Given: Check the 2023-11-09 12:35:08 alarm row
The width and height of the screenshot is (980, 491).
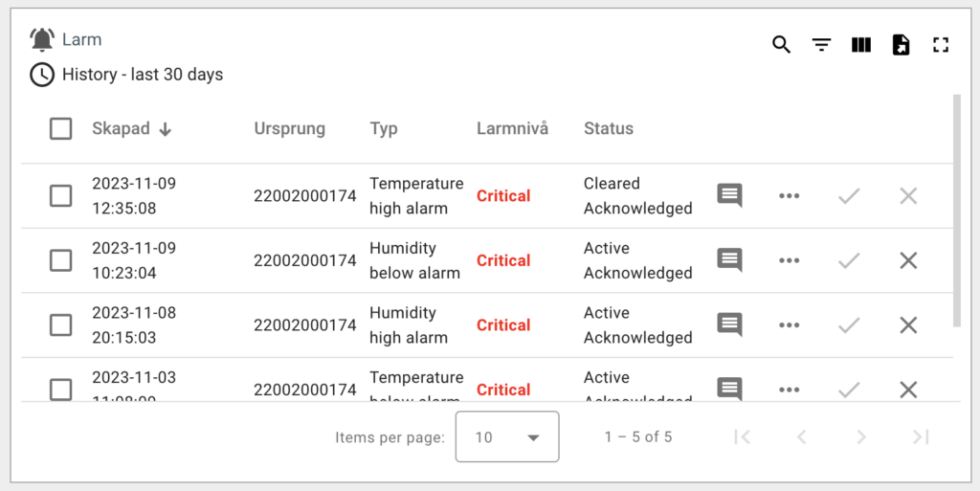Looking at the screenshot, I should coord(61,196).
